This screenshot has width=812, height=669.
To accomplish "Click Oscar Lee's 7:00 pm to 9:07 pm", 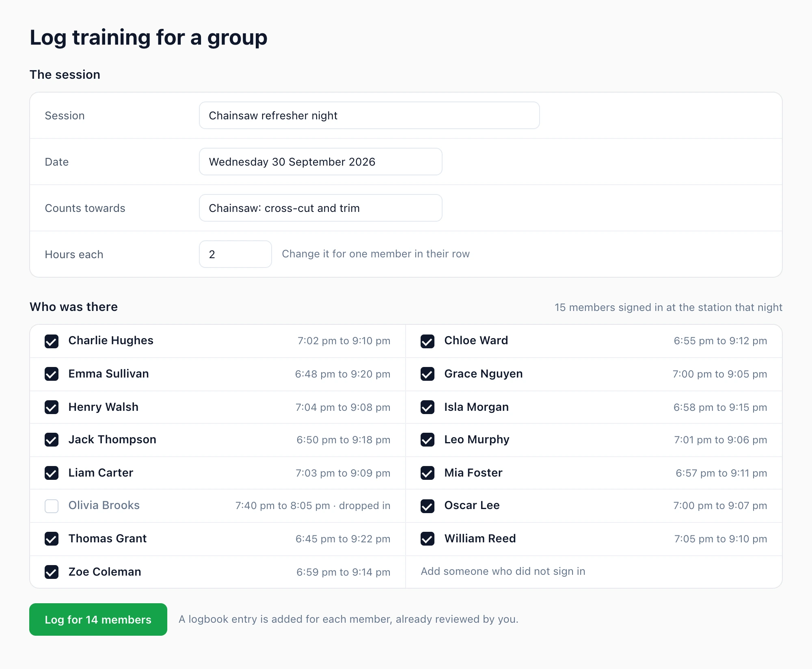I will click(720, 505).
